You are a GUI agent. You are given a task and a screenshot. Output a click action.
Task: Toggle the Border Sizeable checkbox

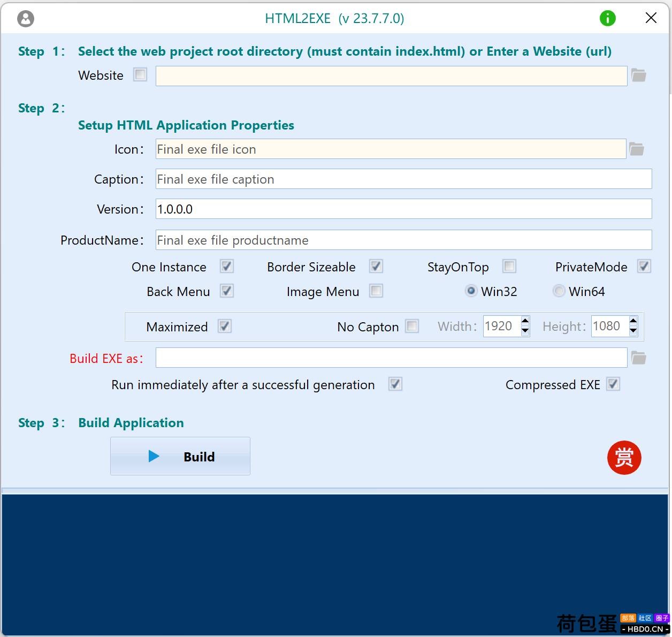[x=376, y=266]
